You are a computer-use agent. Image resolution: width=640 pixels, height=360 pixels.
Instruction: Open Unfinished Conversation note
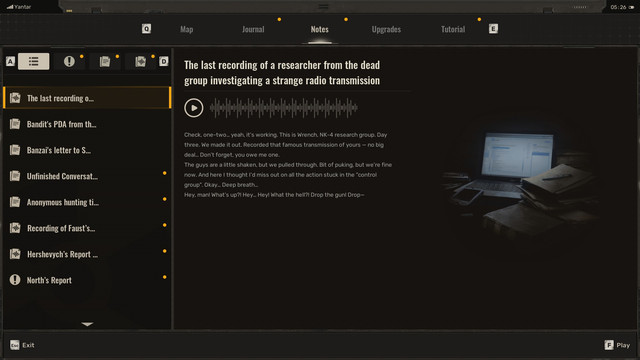pos(87,176)
